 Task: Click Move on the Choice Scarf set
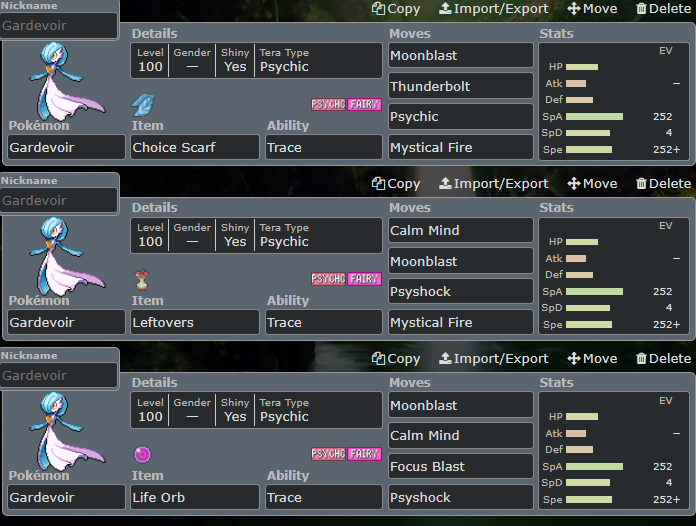592,8
